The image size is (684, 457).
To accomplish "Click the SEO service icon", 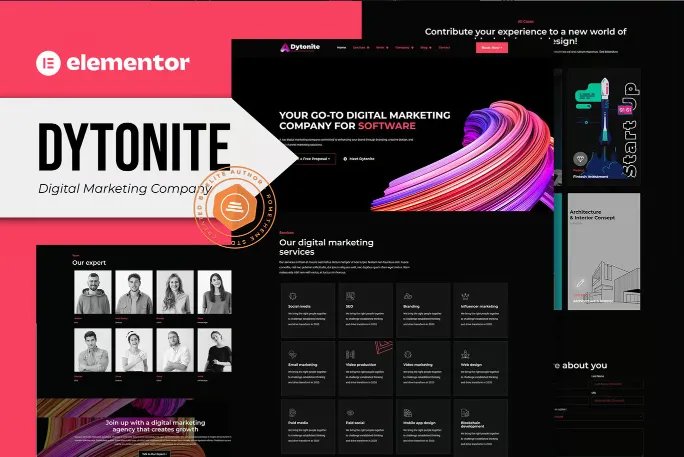I will (x=349, y=296).
